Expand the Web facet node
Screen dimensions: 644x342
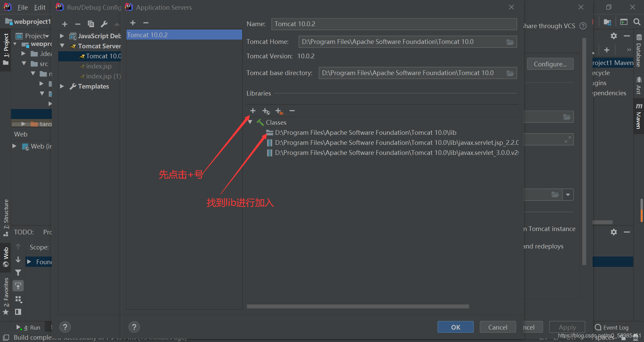(14, 146)
